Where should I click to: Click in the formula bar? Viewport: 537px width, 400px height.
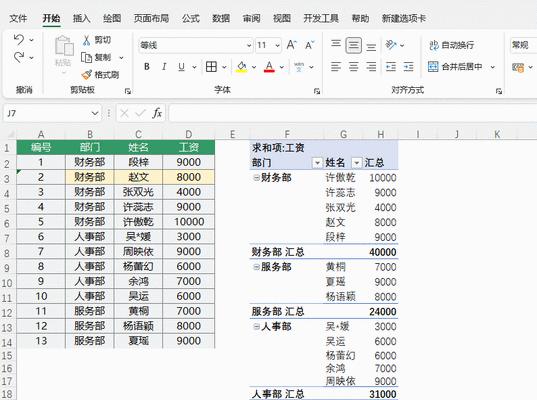pos(353,113)
